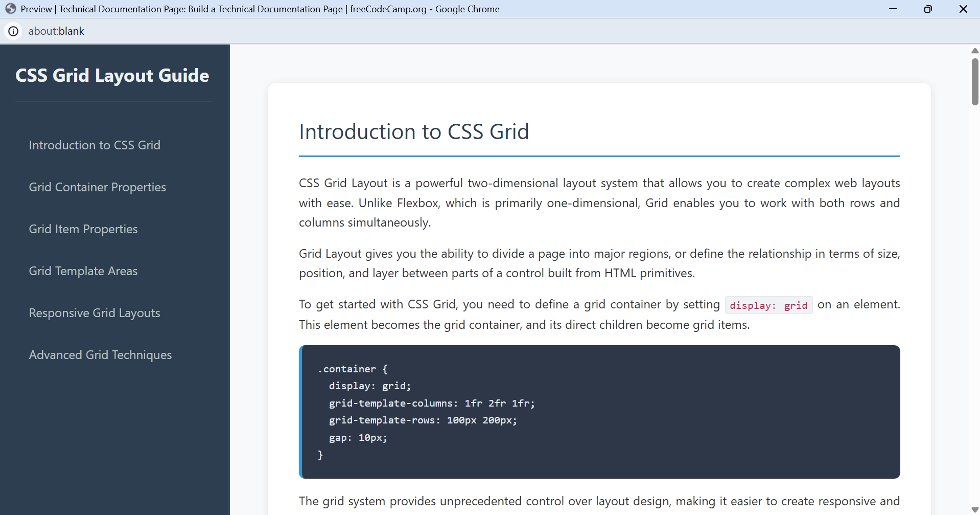
Task: Click the scrollbar up arrow
Action: [974, 51]
